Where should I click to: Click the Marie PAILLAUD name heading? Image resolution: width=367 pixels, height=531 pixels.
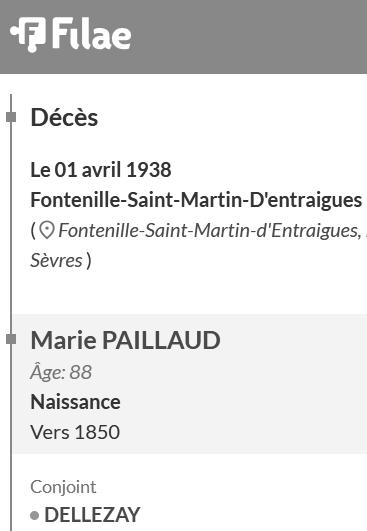coord(126,340)
